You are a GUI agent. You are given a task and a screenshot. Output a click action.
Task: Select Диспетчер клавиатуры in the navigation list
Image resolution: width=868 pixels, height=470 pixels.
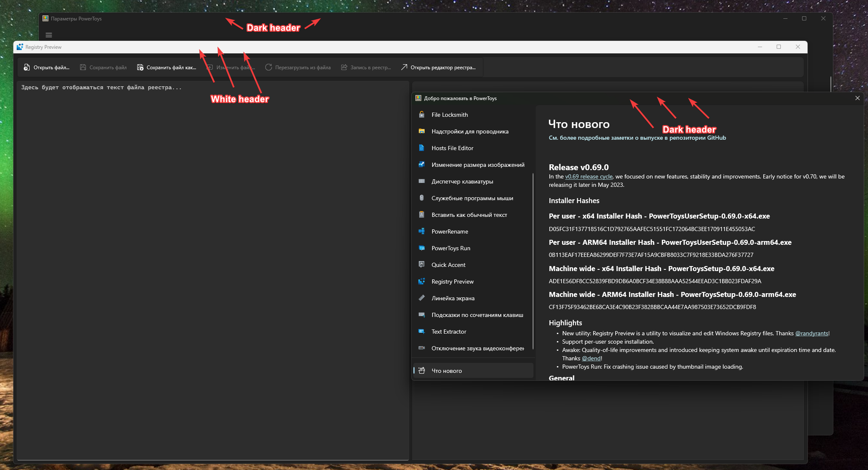pos(462,181)
